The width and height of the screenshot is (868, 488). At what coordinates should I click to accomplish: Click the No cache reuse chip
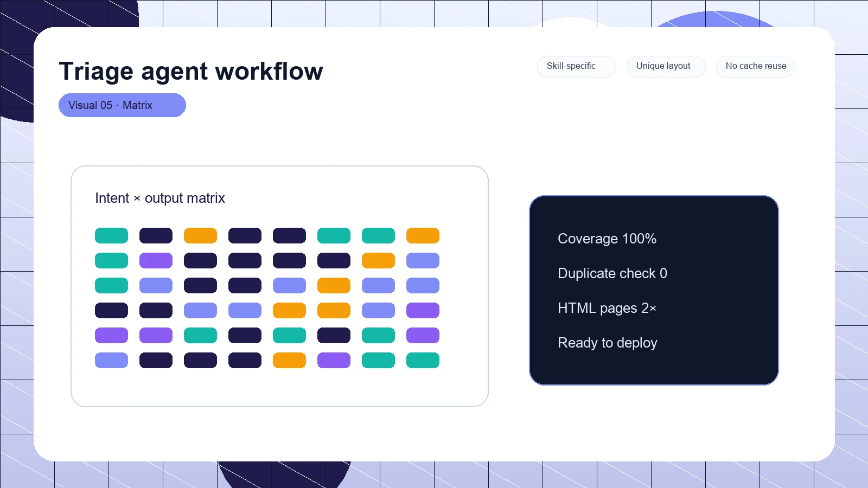[x=756, y=66]
